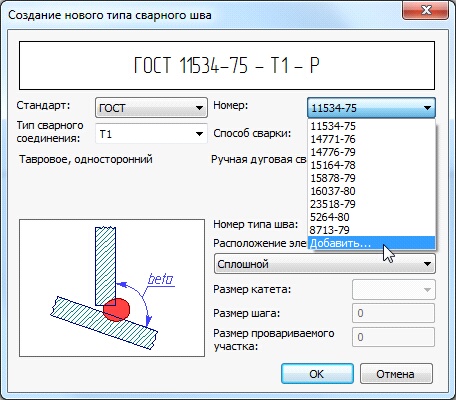This screenshot has width=456, height=400.
Task: Click the Отмена button
Action: (x=396, y=374)
